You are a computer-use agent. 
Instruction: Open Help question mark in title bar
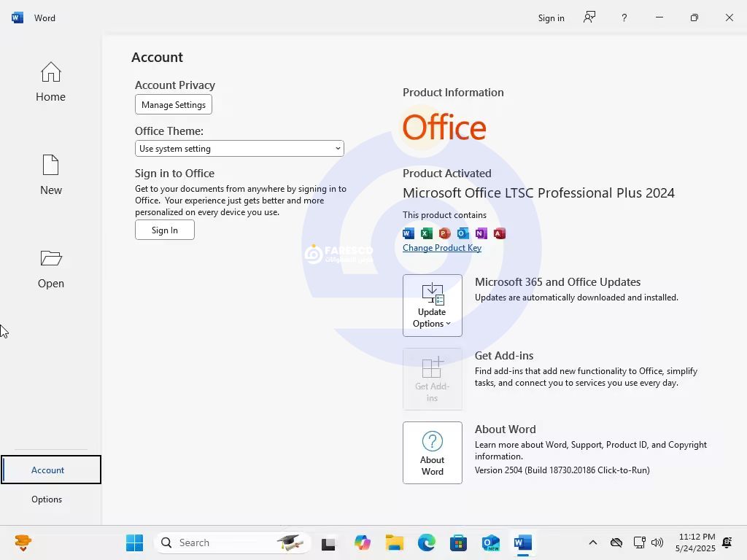(x=624, y=18)
